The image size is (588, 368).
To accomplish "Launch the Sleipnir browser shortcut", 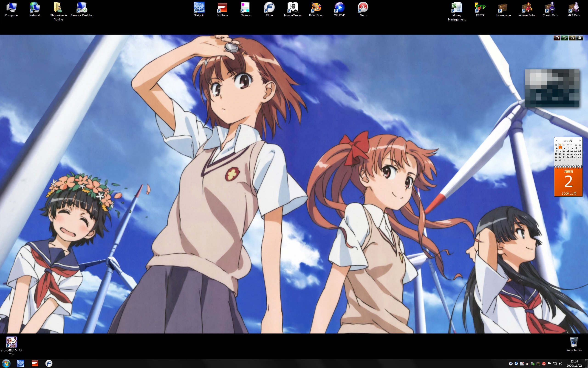I will pos(199,10).
